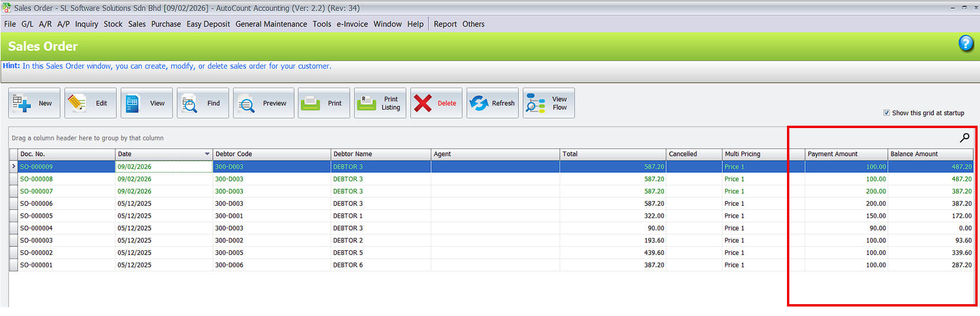Click the Print Listing icon
Image resolution: width=980 pixels, height=316 pixels.
pos(367,103)
